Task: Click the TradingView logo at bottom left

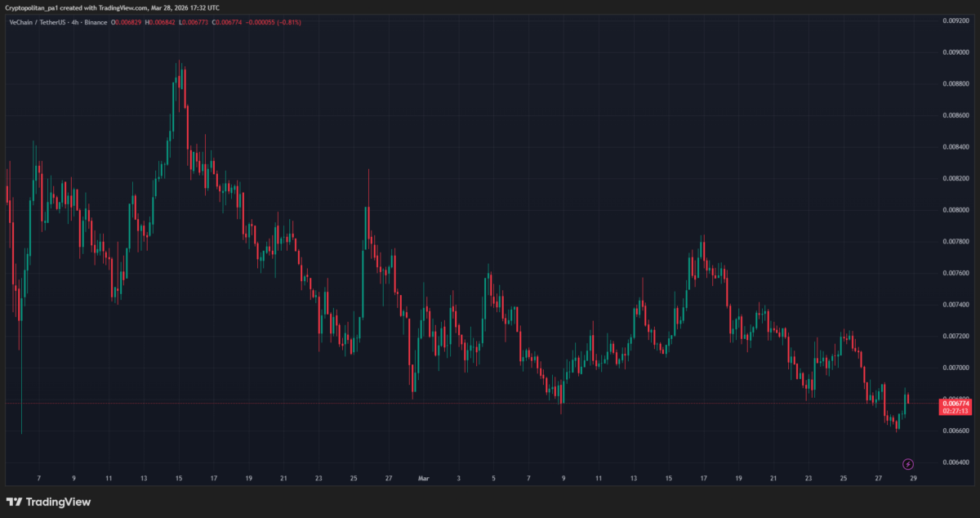Action: (49, 502)
